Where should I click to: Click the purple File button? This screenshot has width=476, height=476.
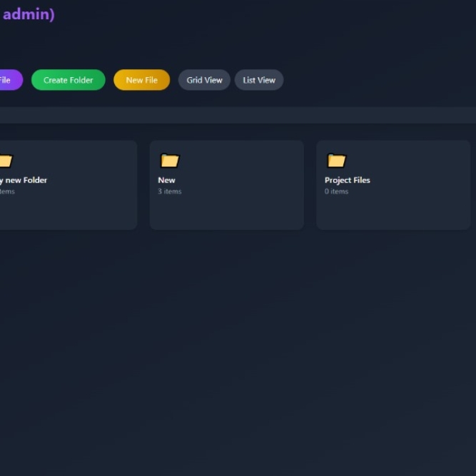coord(9,80)
